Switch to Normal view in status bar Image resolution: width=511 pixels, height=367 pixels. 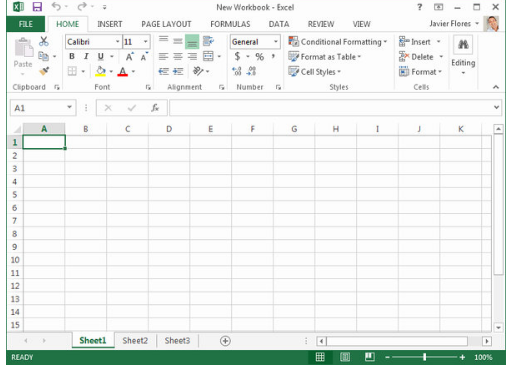pyautogui.click(x=320, y=357)
